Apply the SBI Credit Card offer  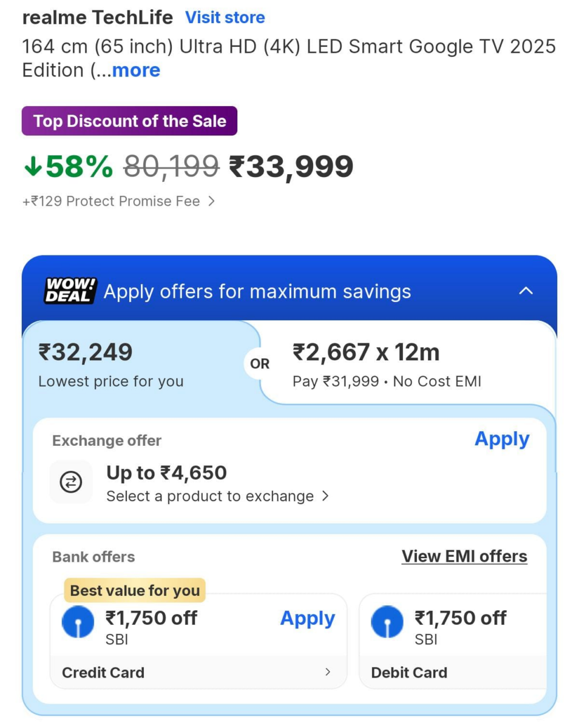307,619
